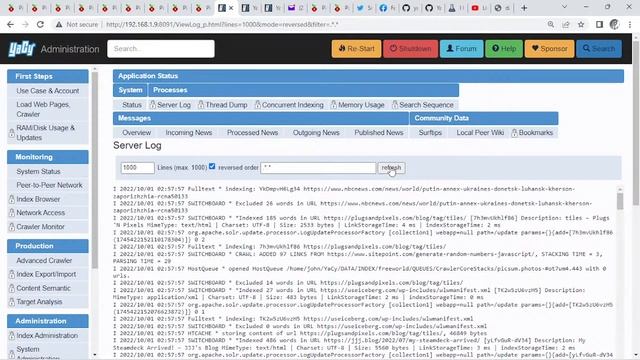Open Local Peer Wiki

480,133
